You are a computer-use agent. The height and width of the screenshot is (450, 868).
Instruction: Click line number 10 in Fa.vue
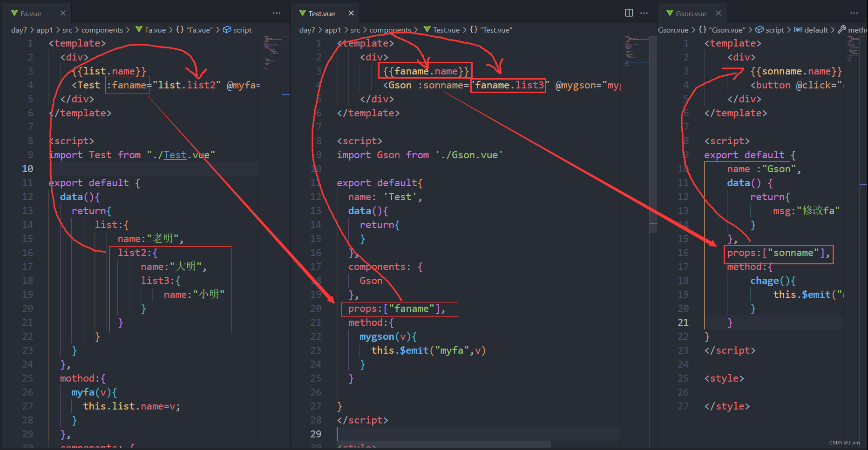27,169
